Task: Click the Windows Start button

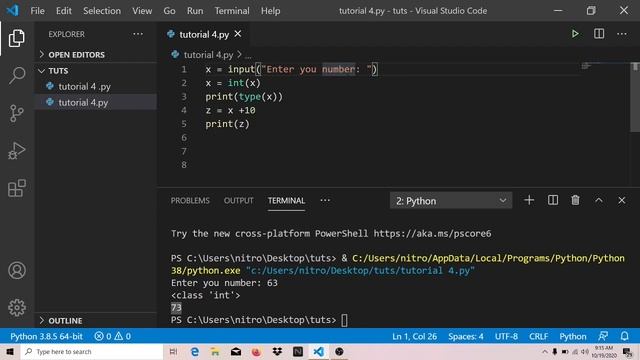Action: pos(10,352)
